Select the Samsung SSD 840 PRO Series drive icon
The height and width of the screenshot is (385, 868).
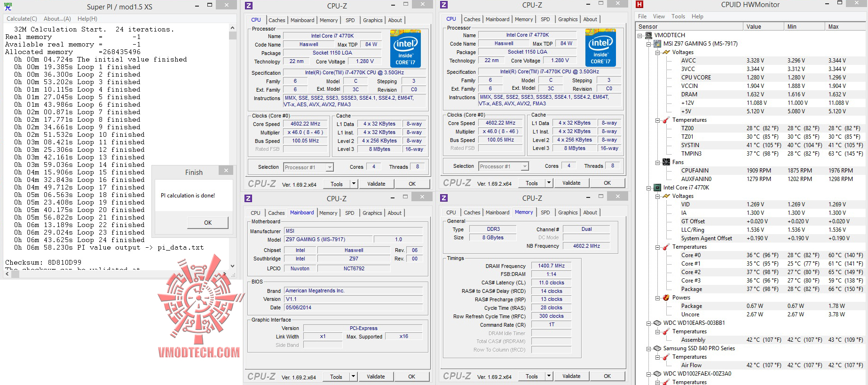tap(657, 348)
